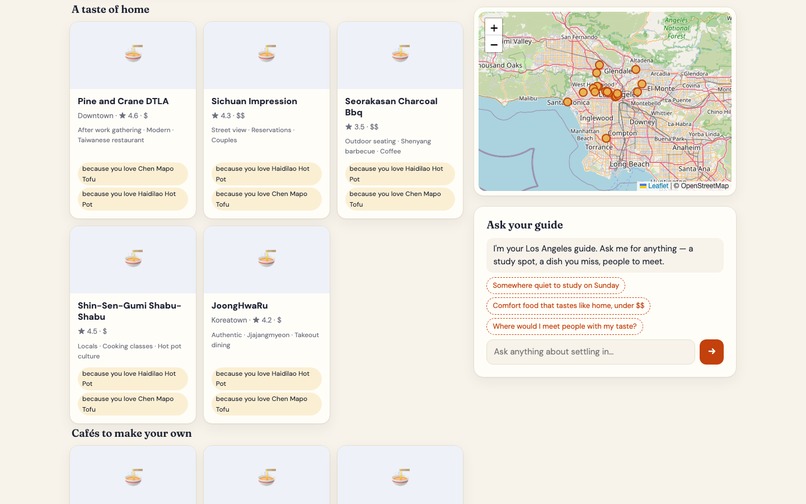The height and width of the screenshot is (504, 806).
Task: Open the JoongHwaRu noodle bowl image
Action: [267, 258]
